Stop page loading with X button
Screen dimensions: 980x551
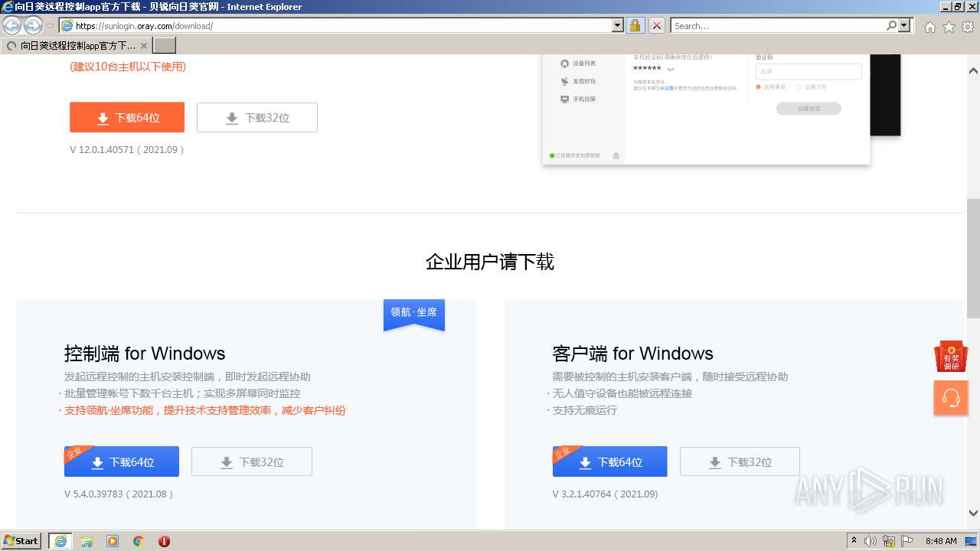coord(656,25)
